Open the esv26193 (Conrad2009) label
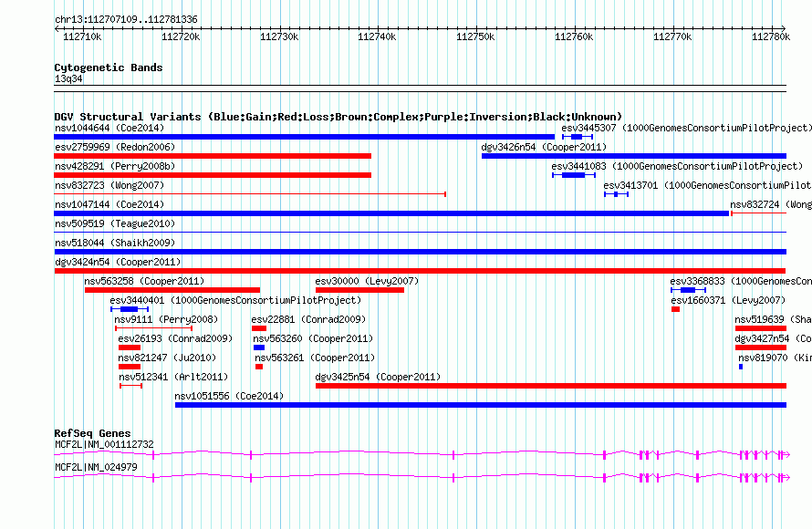Image resolution: width=812 pixels, height=529 pixels. tap(175, 338)
